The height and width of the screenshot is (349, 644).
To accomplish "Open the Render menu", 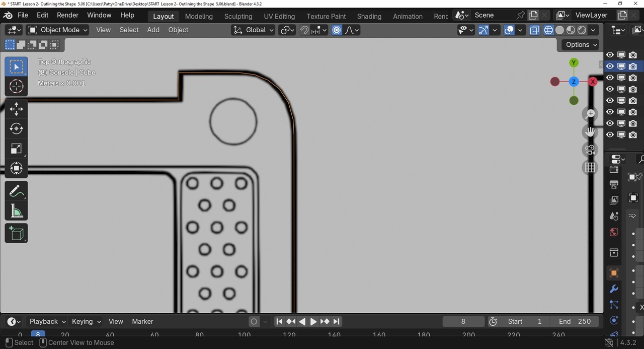I will (x=67, y=15).
